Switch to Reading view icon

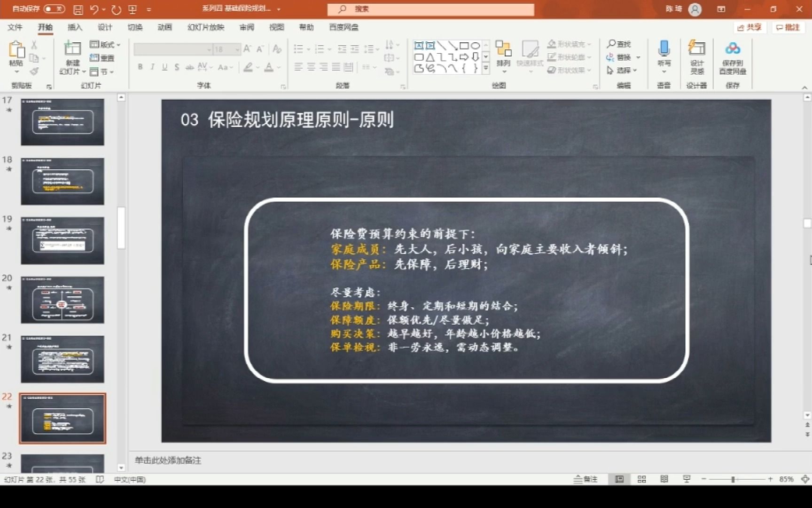[664, 479]
